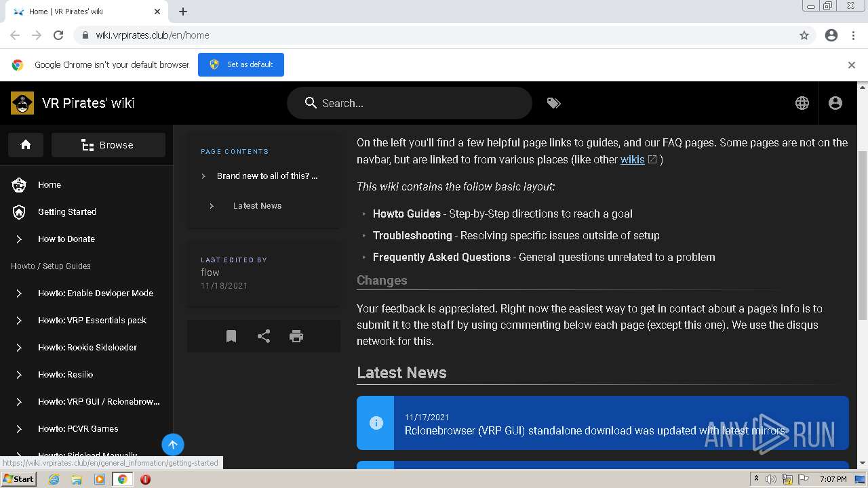The image size is (868, 488).
Task: Click the taskbar volume icon
Action: 771,479
